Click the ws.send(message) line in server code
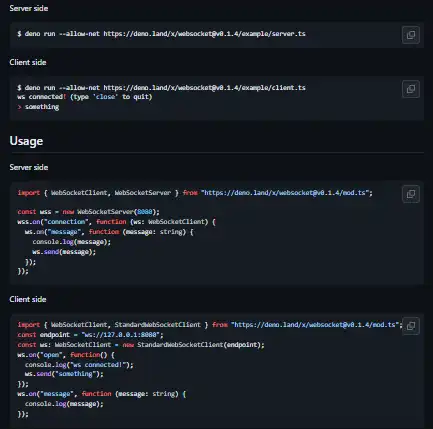The image size is (433, 429). (x=64, y=252)
